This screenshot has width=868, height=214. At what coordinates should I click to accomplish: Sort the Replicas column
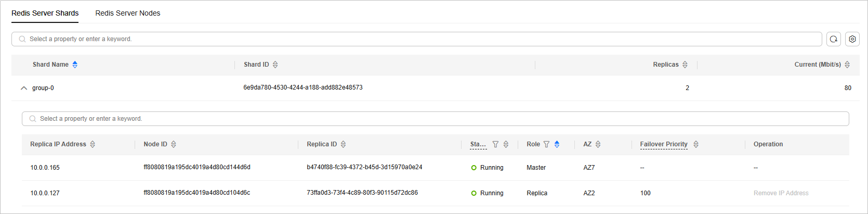click(x=685, y=65)
